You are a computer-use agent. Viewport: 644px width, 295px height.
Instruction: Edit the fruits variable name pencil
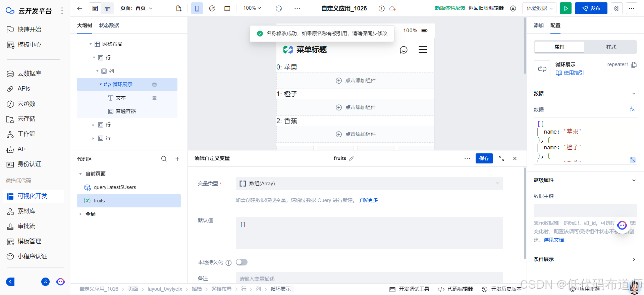coord(352,158)
